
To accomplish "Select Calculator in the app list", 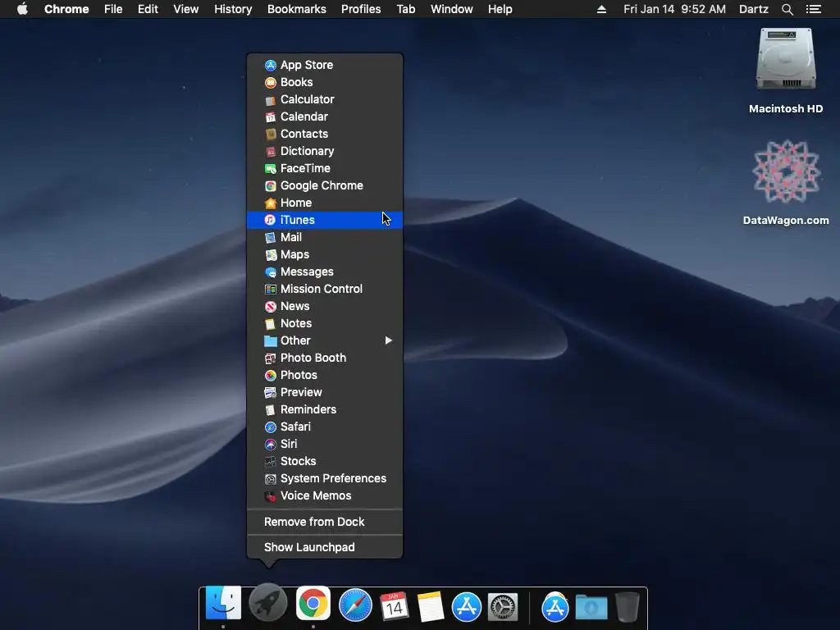I will (325, 99).
